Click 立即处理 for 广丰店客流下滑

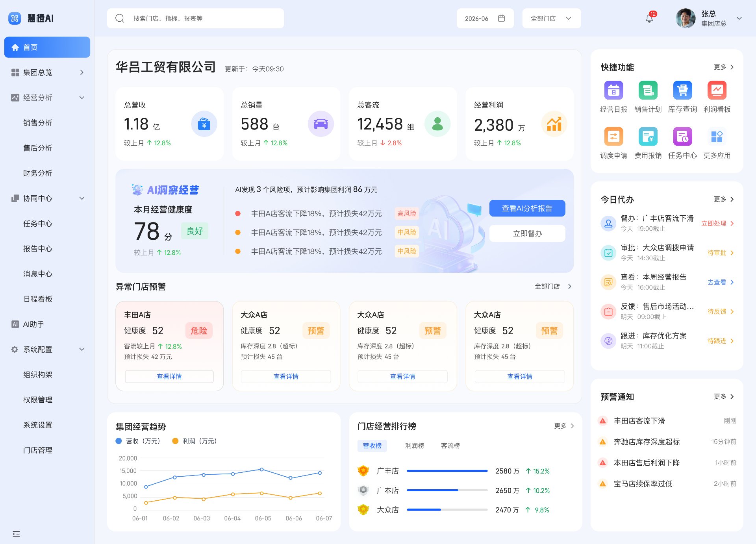[717, 223]
